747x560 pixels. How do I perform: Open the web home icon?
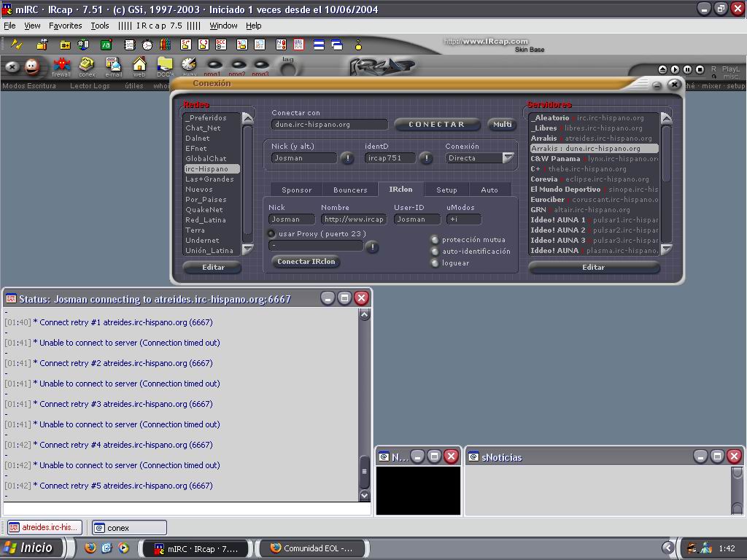click(x=139, y=66)
